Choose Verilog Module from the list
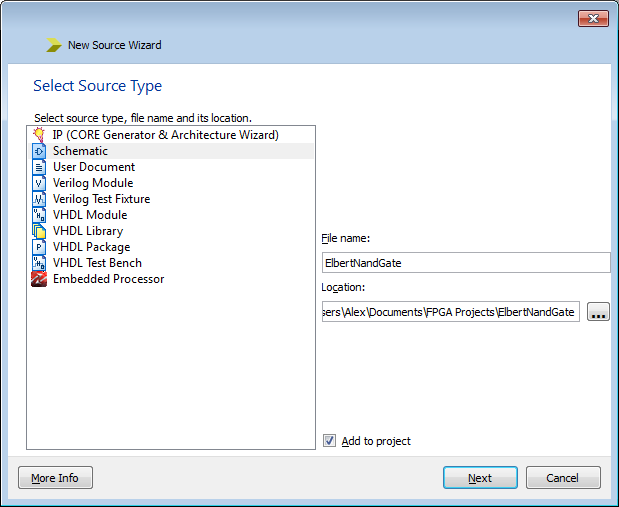Viewport: 619px width, 507px height. pos(93,183)
